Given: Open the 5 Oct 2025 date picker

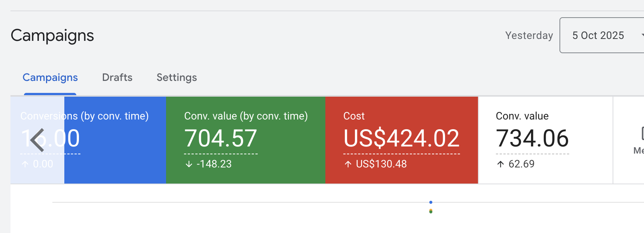Looking at the screenshot, I should (598, 35).
